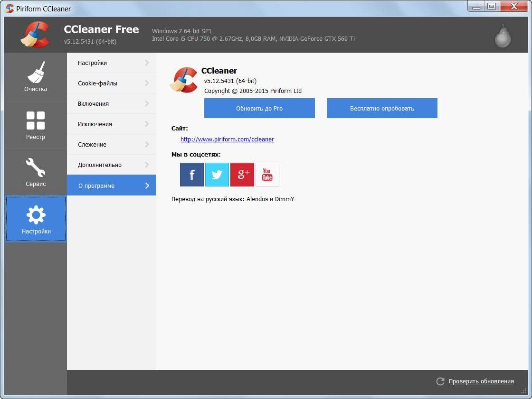Image resolution: width=532 pixels, height=399 pixels.
Task: Click the title bar CCleaner app icon
Action: click(x=10, y=9)
